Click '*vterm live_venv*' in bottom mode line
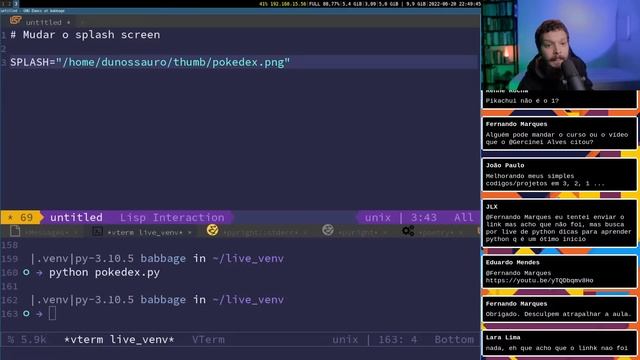Image resolution: width=640 pixels, height=360 pixels. click(119, 339)
